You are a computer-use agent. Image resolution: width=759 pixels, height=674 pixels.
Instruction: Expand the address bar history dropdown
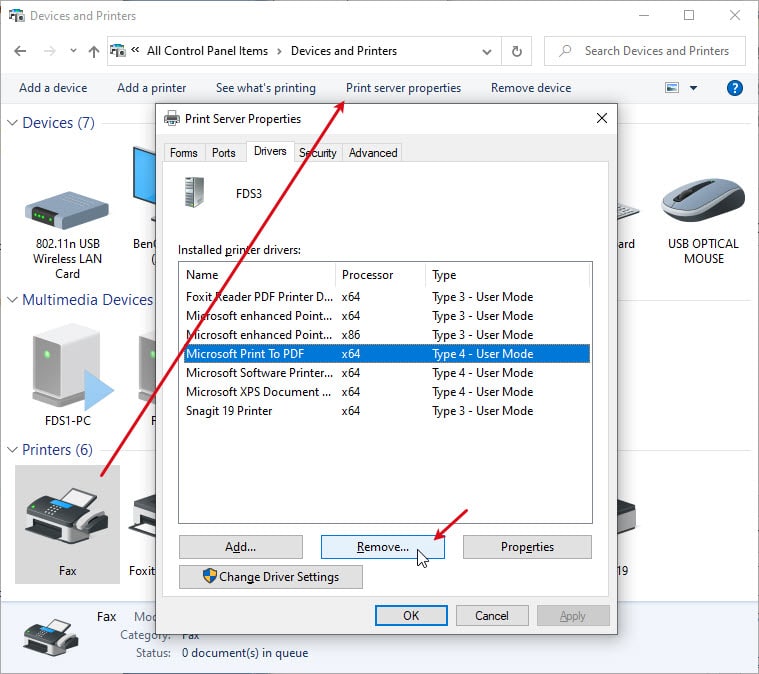point(487,51)
